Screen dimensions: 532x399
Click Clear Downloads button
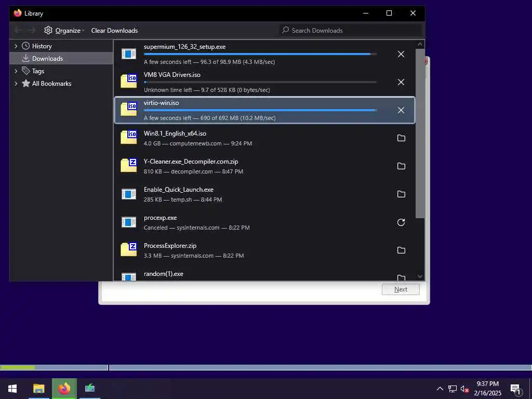[114, 30]
